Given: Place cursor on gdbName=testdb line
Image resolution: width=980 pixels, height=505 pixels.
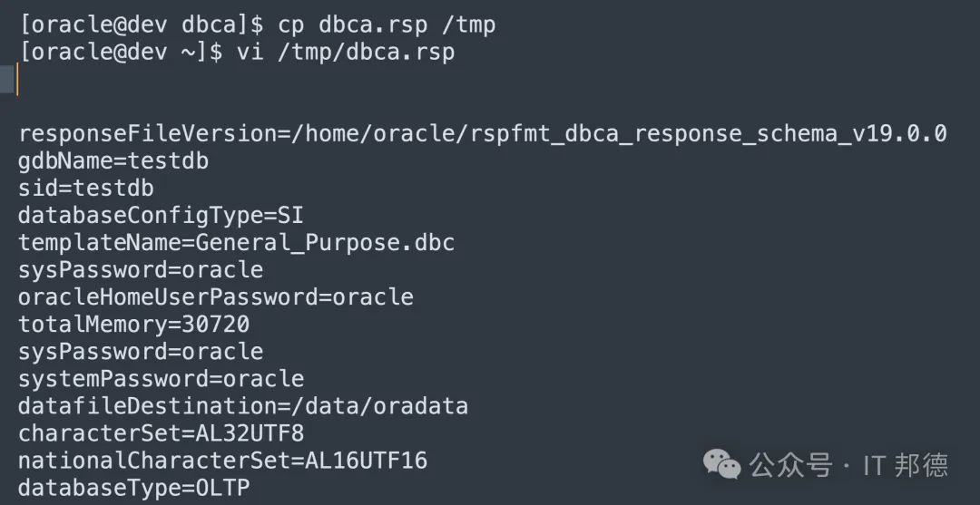Looking at the screenshot, I should (x=113, y=161).
